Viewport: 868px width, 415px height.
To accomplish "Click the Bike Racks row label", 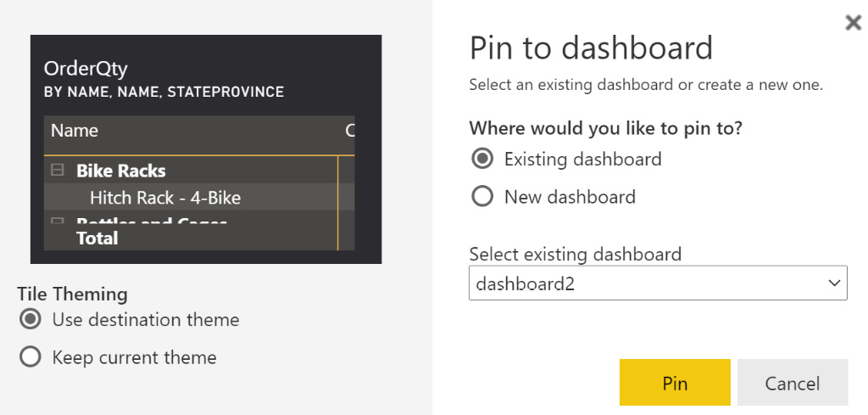I will click(121, 171).
